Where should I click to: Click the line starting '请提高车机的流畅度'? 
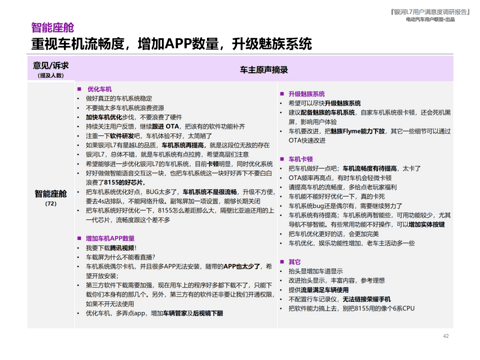[343, 187]
